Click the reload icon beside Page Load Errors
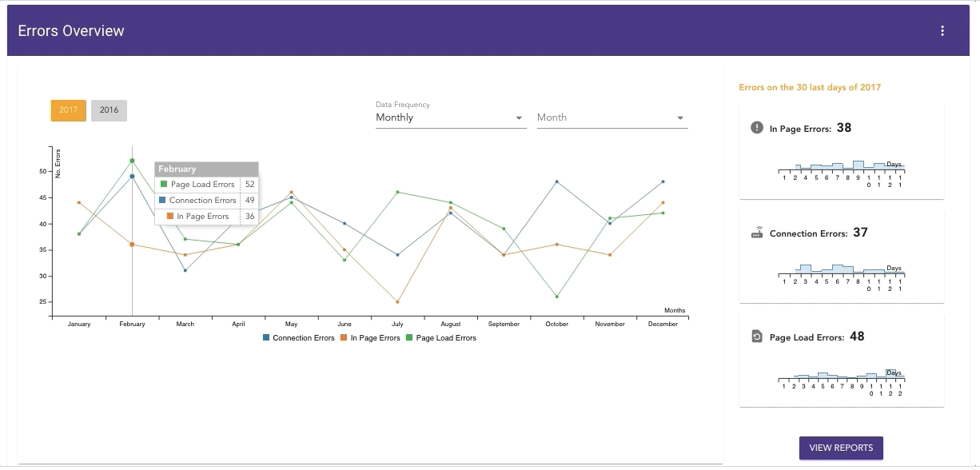Screen dimensions: 980x470 click(755, 336)
